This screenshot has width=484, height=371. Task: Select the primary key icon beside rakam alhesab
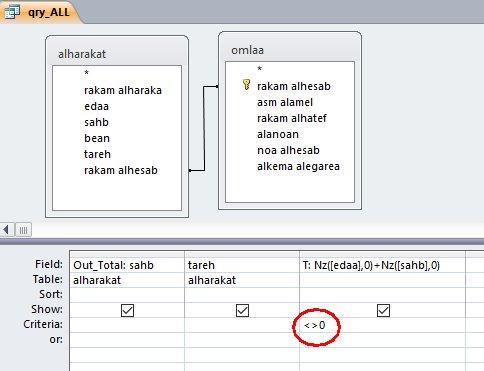point(246,85)
